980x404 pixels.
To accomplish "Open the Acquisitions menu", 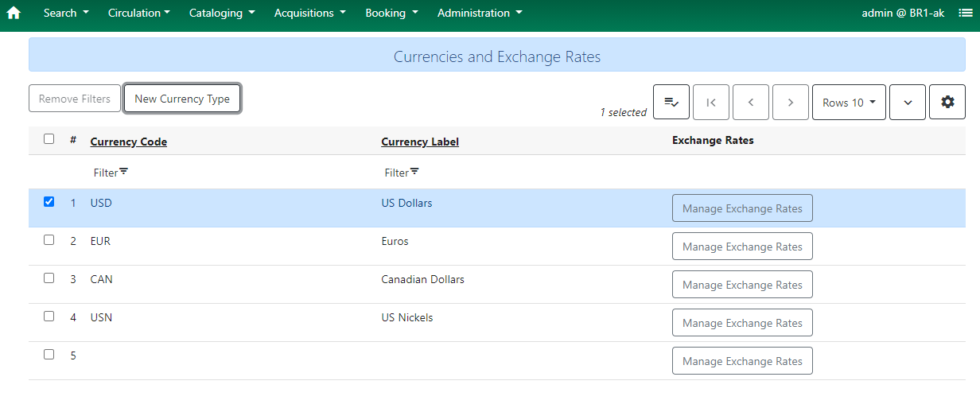I will point(310,13).
